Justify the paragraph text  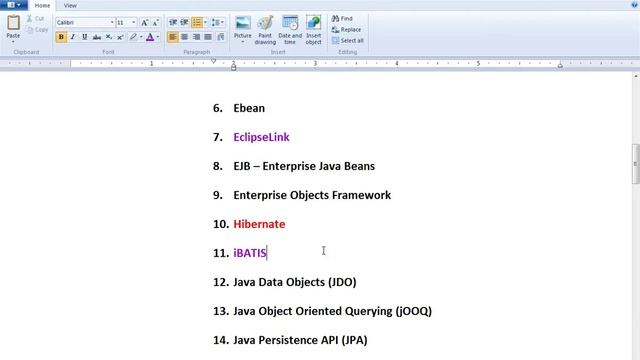[208, 37]
